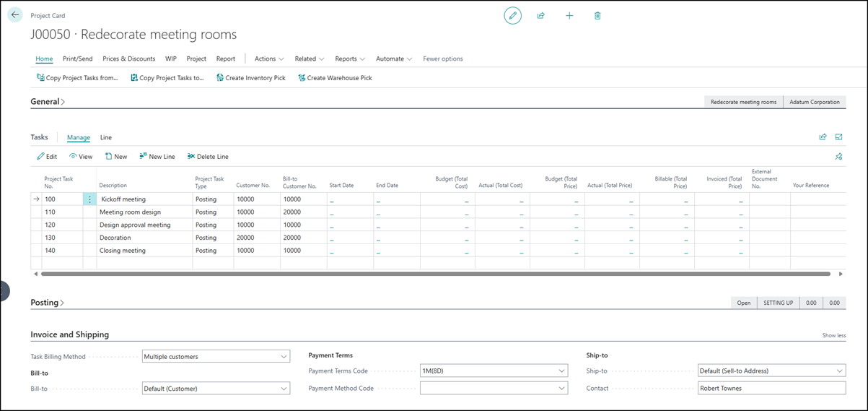
Task: Click Bill-to Customer 20000 for task 110
Action: [x=304, y=212]
